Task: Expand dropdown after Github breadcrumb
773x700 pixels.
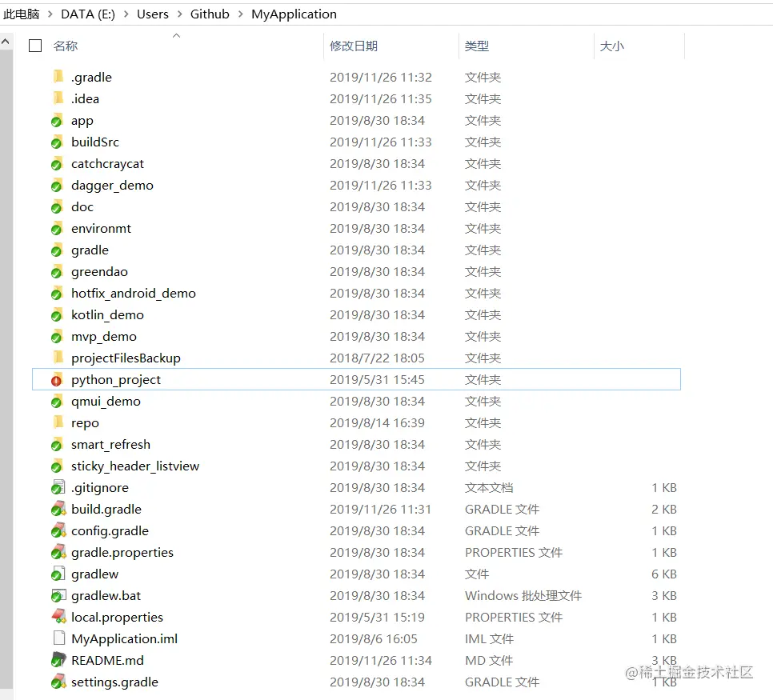Action: click(x=241, y=14)
